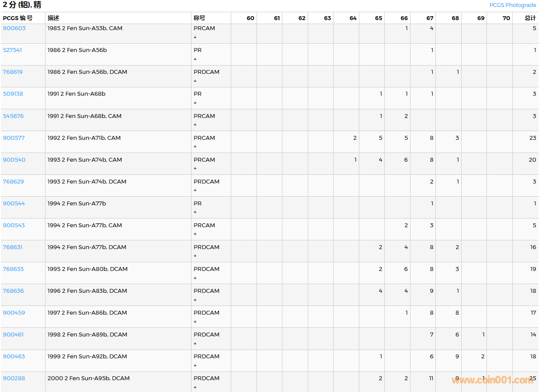Viewport: 539px width, 392px height.
Task: Open PCGS entry 768619
Action: (x=13, y=72)
